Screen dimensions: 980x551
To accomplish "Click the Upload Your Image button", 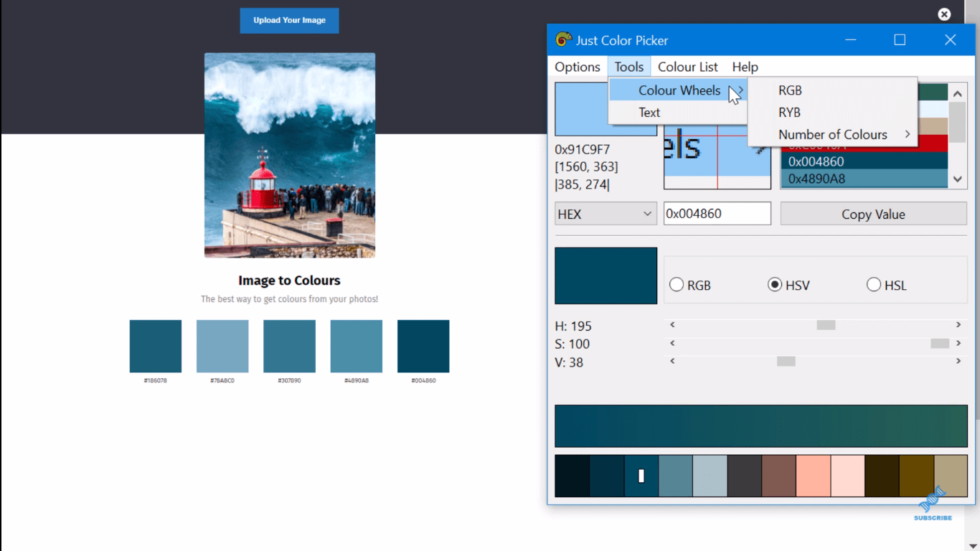I will (289, 20).
